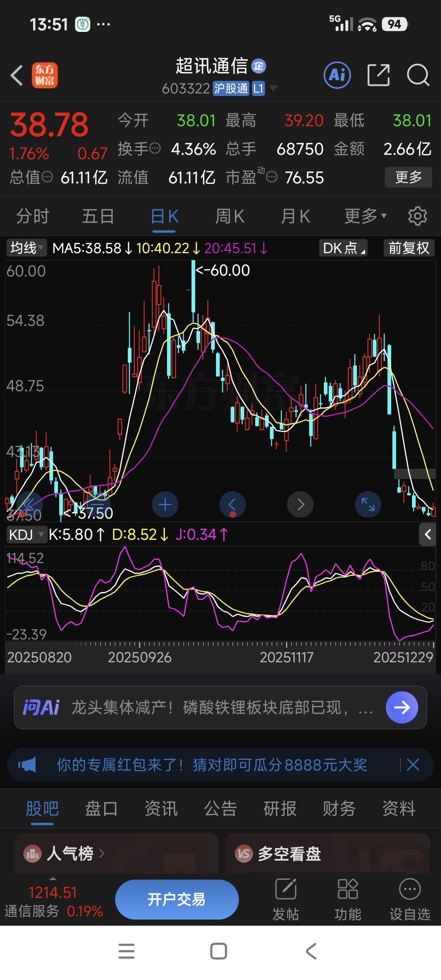Expand the 更多 chart period dropdown
The image size is (441, 980).
point(365,216)
